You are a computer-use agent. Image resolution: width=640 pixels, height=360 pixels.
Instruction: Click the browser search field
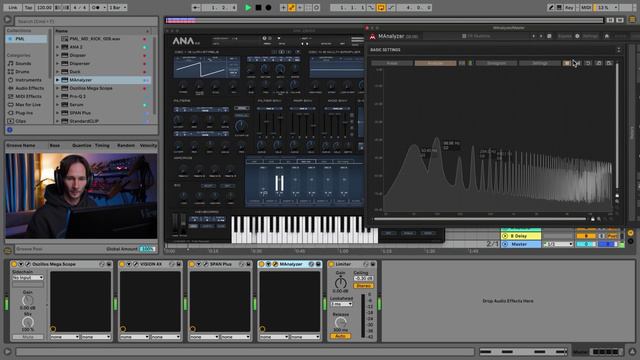click(86, 21)
